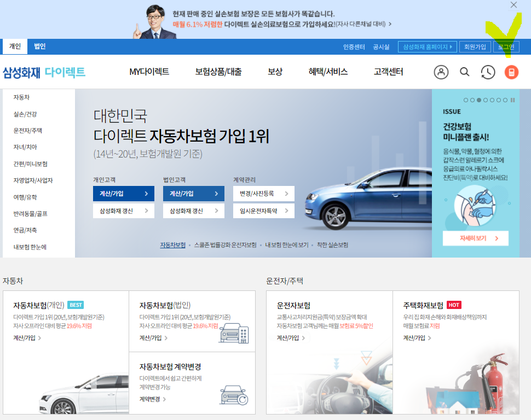Click the blue car banner image
Viewport: 531px width, 420px height.
pos(367,199)
